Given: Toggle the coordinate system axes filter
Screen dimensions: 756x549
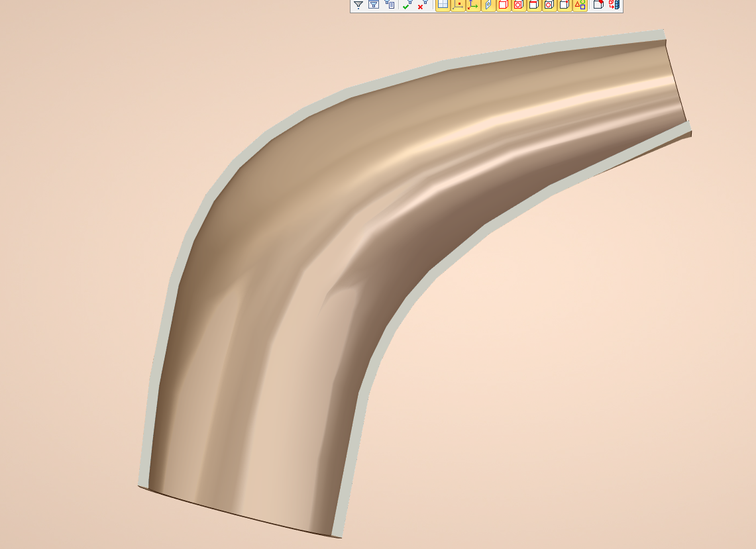Looking at the screenshot, I should tap(473, 5).
